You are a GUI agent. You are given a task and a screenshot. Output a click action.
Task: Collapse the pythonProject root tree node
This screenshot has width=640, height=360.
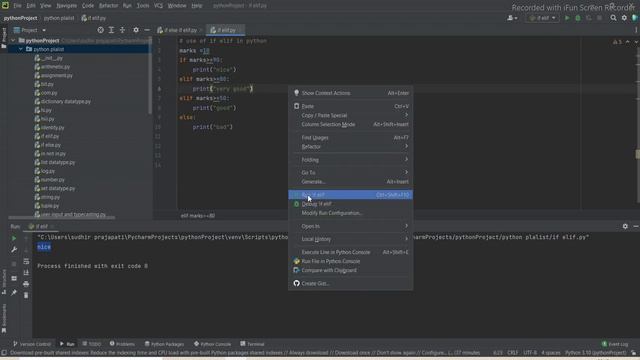click(13, 41)
